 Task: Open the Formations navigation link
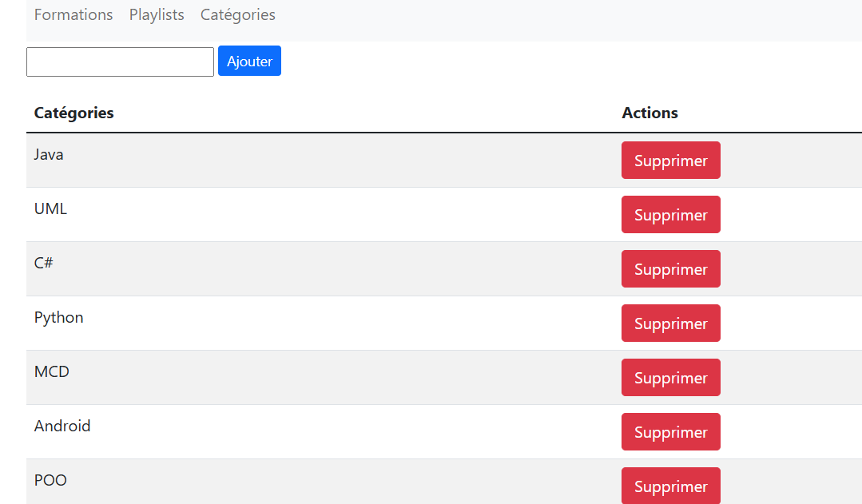pos(73,15)
